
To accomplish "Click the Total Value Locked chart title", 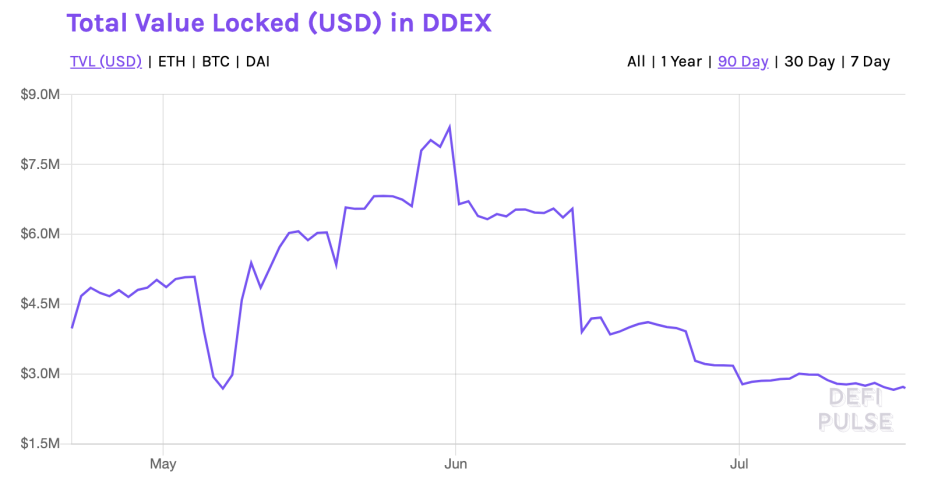I will click(279, 22).
